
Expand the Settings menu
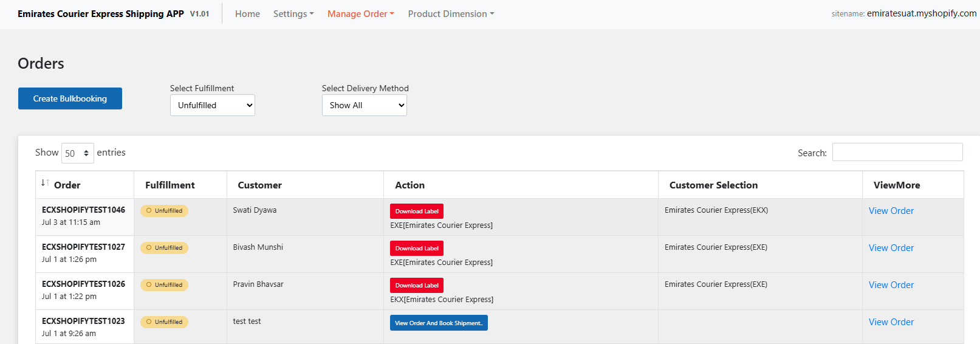point(293,14)
